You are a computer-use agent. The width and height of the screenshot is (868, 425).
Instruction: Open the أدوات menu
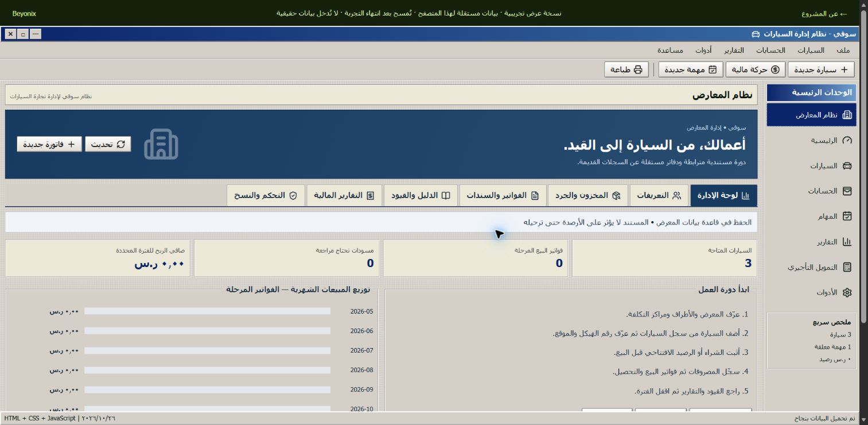[703, 51]
